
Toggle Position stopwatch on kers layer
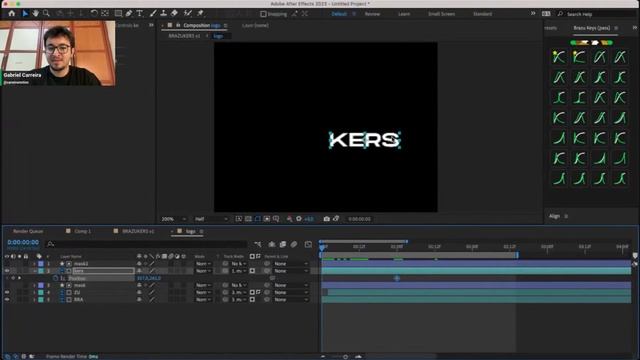click(x=56, y=278)
